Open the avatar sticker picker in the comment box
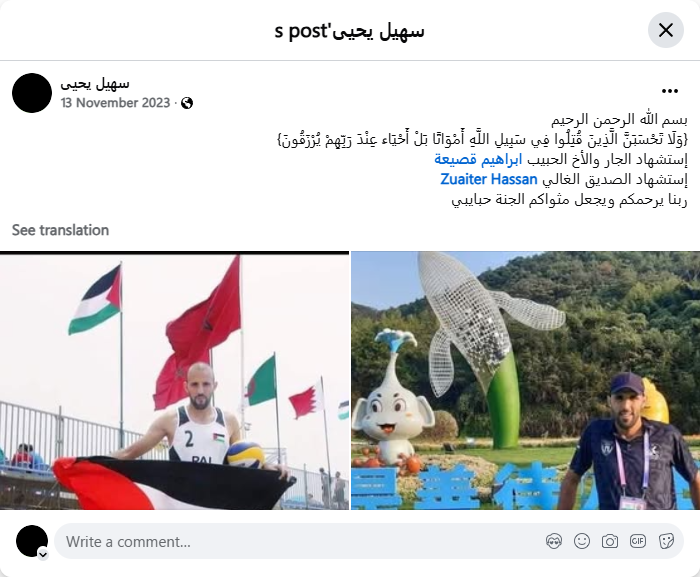Viewport: 700px width, 577px height. (554, 541)
